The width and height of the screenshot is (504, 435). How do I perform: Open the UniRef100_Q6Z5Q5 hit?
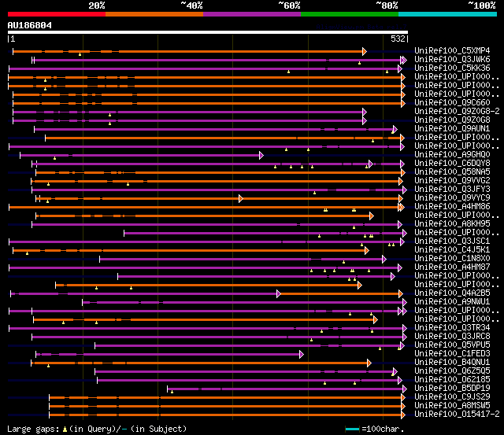pyautogui.click(x=452, y=371)
